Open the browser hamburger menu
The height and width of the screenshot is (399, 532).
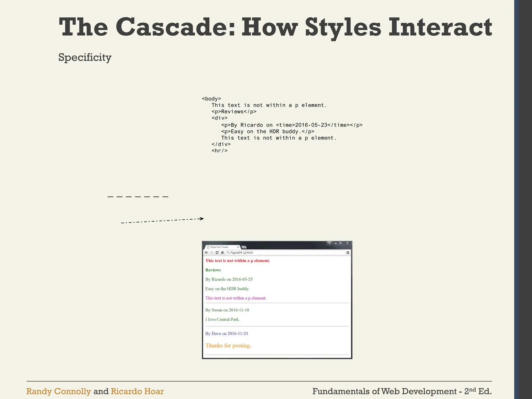pos(348,252)
